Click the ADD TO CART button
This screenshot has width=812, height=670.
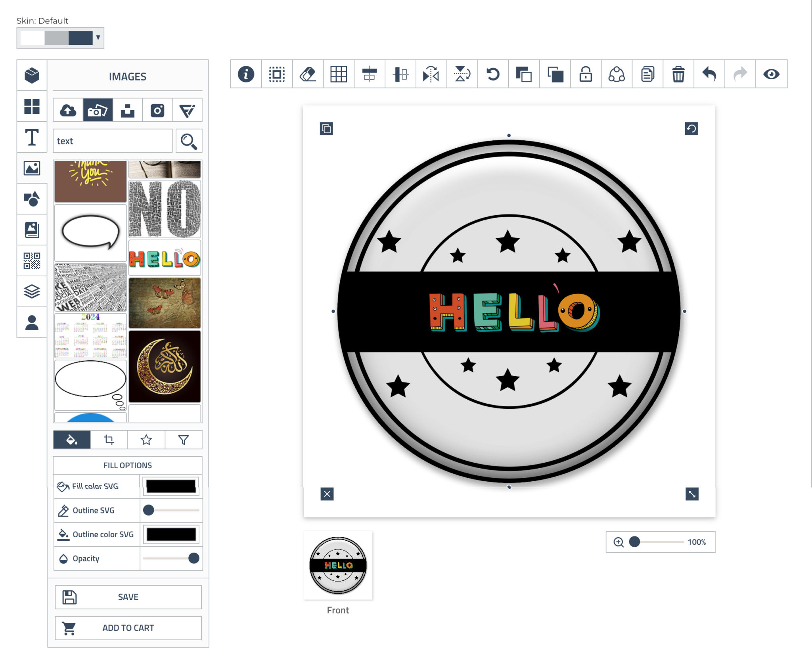128,628
